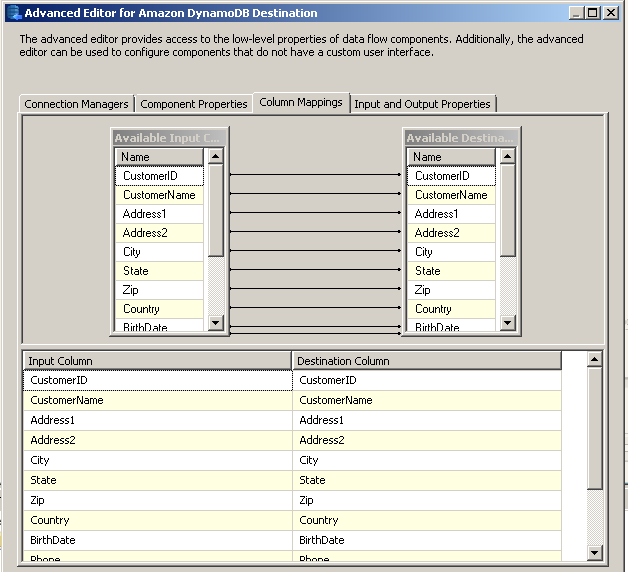
Task: Click BirthDate cell under Destination Column
Action: [427, 540]
